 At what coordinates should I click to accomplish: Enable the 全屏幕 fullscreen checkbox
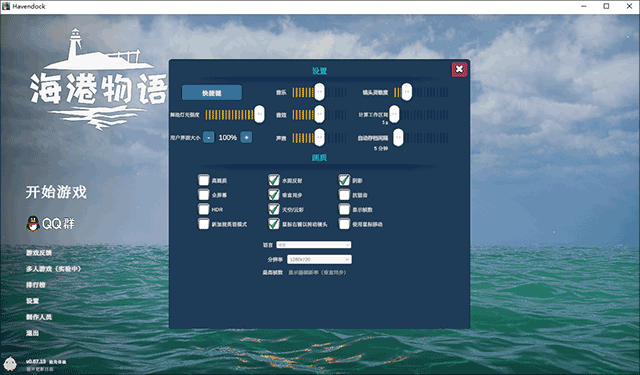click(x=203, y=195)
